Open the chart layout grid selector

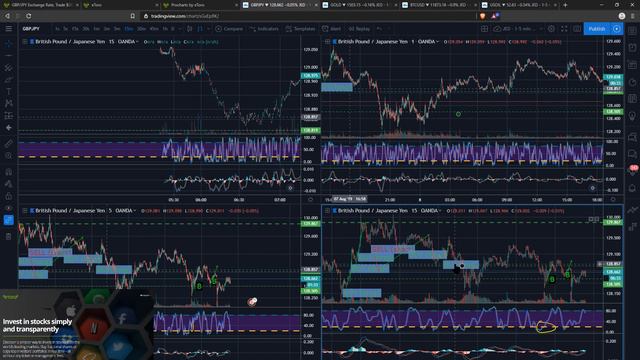pyautogui.click(x=484, y=29)
